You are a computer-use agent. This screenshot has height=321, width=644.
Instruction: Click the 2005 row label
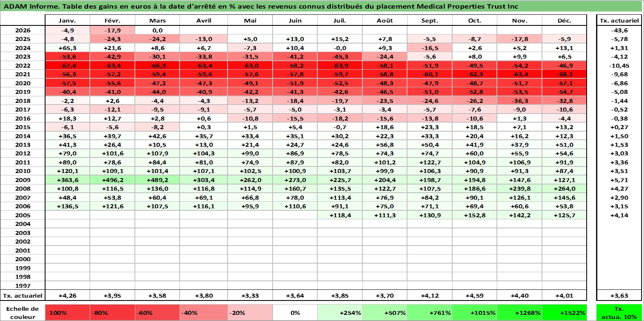pos(23,215)
